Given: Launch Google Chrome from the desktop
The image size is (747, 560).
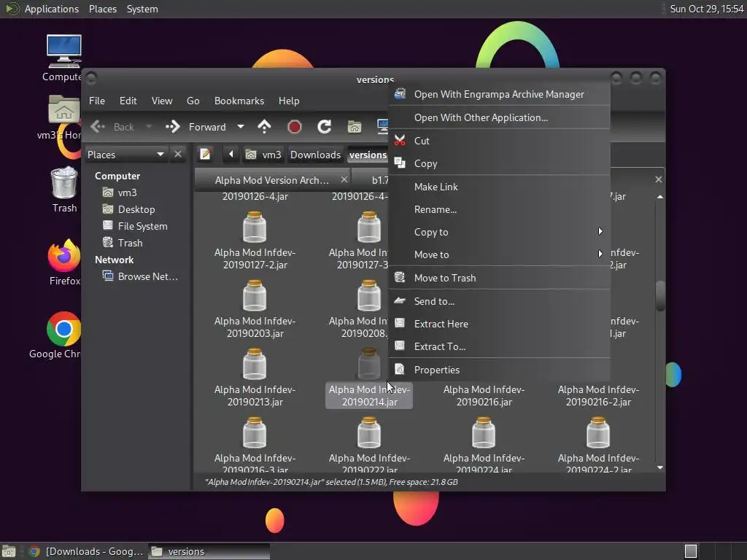Looking at the screenshot, I should 64,329.
